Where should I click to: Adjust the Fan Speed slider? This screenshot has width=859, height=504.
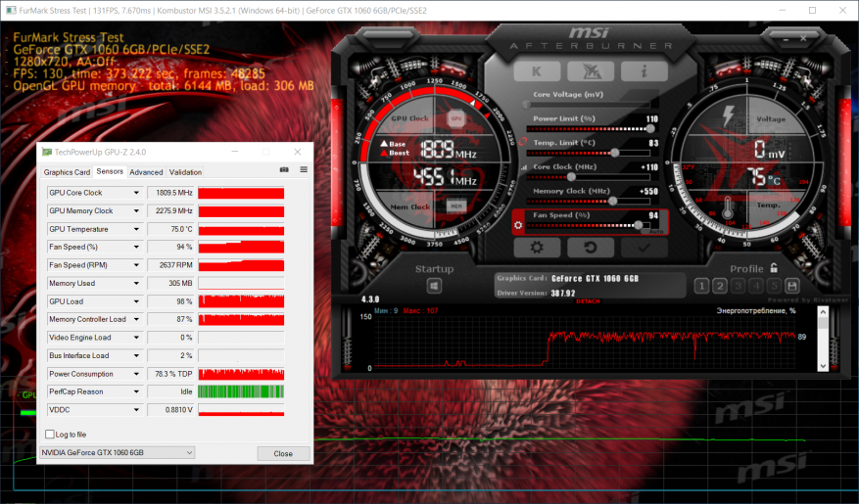[x=639, y=225]
